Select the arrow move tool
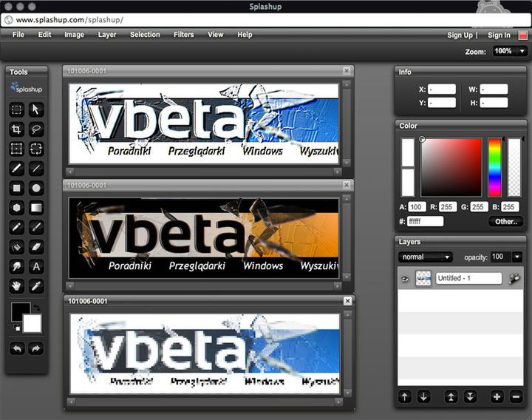 pos(36,109)
